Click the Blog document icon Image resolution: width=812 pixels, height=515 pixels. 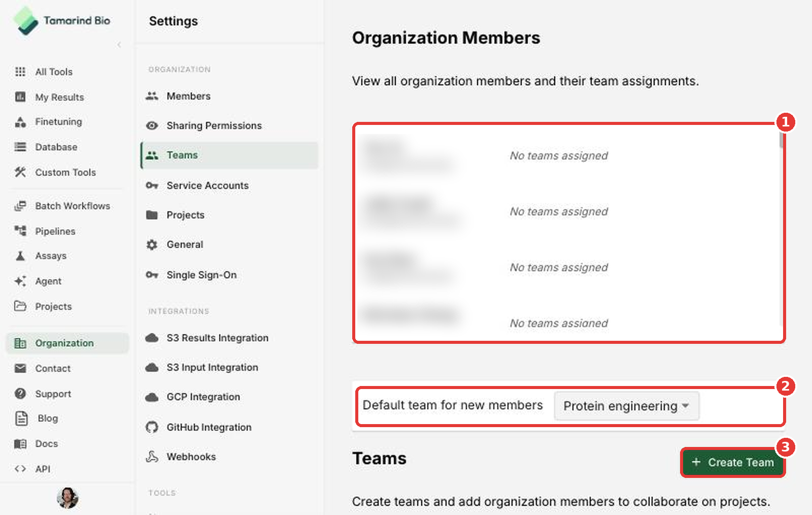tap(21, 418)
